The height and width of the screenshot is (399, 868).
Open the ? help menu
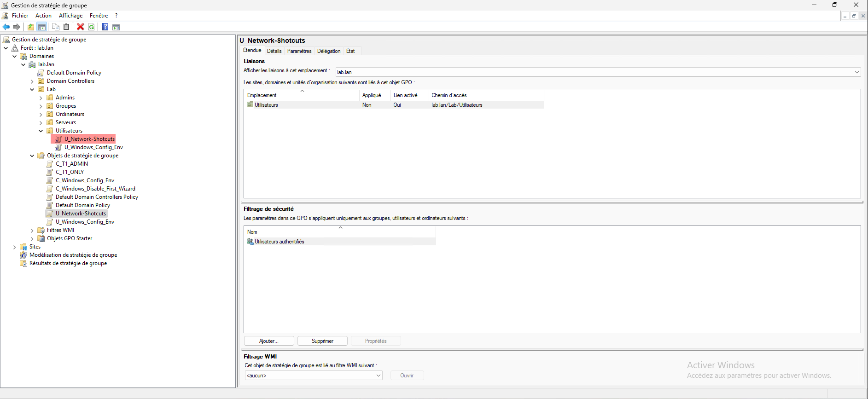(117, 16)
